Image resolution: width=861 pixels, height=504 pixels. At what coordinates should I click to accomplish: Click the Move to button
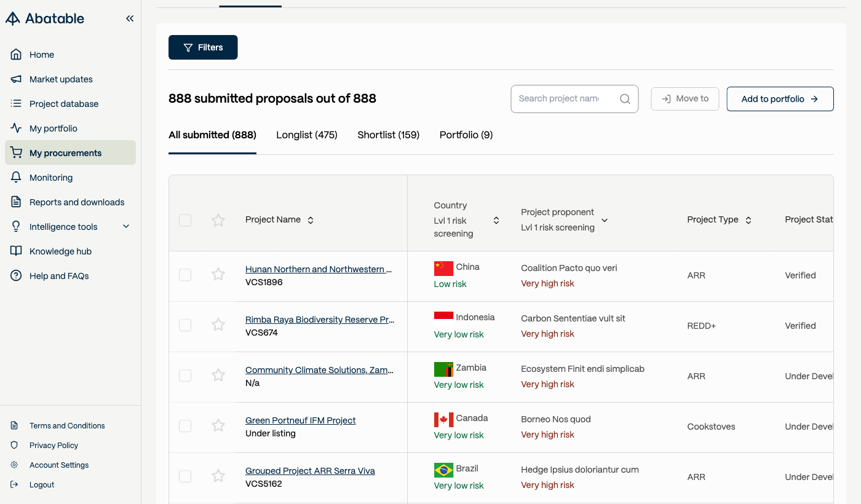click(685, 99)
